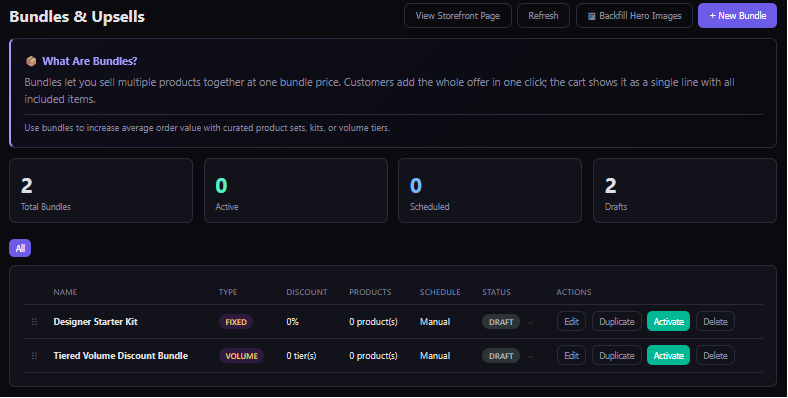Select the All filter tab

pos(20,248)
